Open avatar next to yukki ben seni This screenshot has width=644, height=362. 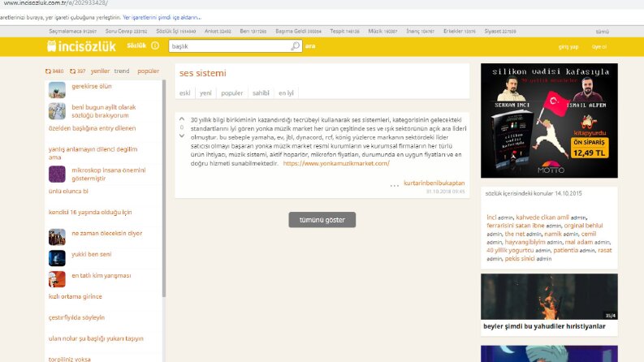coord(57,258)
